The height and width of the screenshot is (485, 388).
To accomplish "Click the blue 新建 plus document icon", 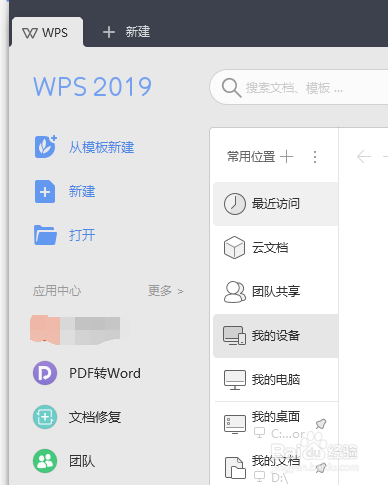I will [x=45, y=191].
